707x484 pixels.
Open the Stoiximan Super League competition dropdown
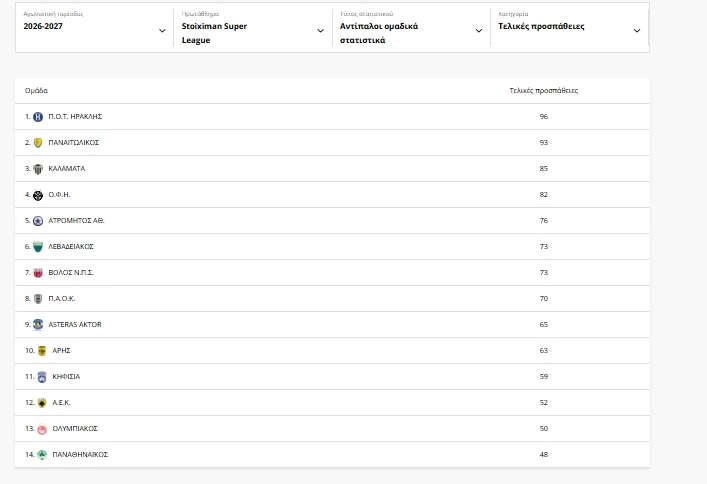coord(253,27)
